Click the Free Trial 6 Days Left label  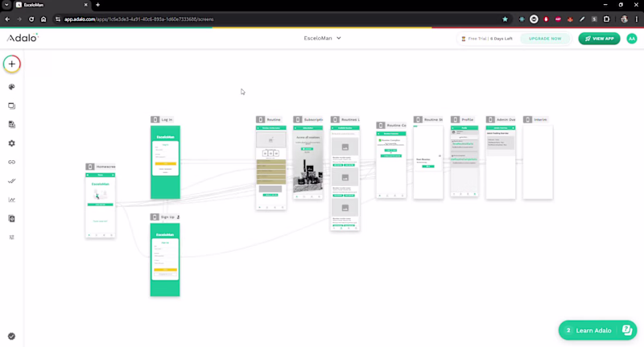pyautogui.click(x=487, y=39)
